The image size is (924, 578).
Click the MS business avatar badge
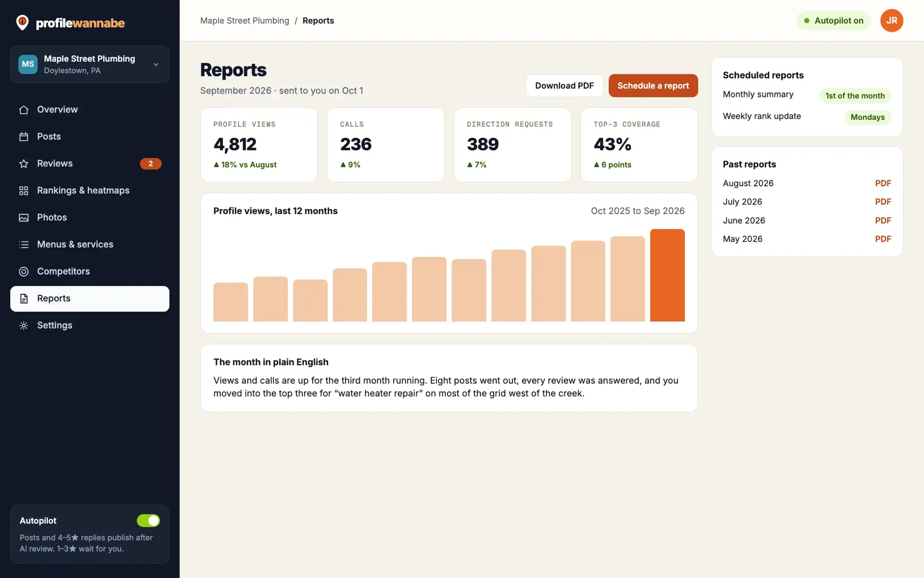click(28, 65)
